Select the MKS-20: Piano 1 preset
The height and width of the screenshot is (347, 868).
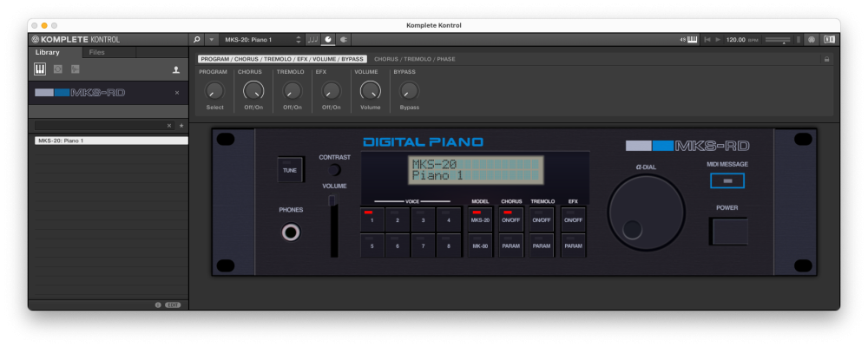coord(111,141)
